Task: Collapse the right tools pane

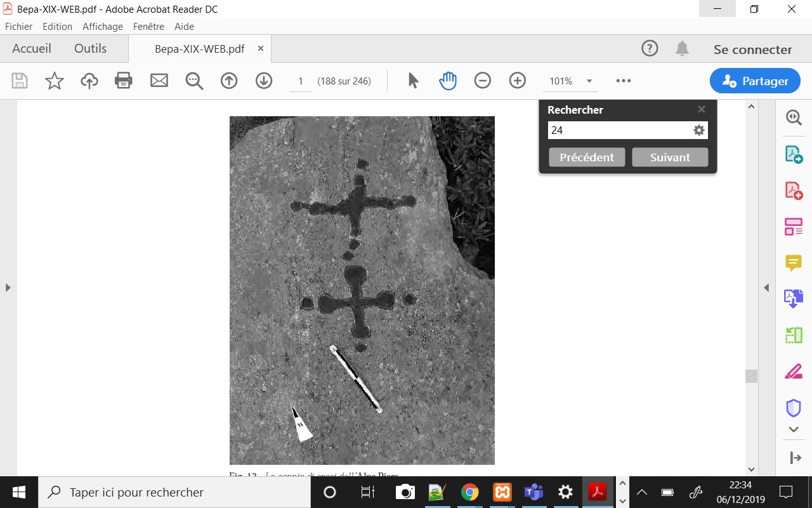Action: [x=766, y=288]
